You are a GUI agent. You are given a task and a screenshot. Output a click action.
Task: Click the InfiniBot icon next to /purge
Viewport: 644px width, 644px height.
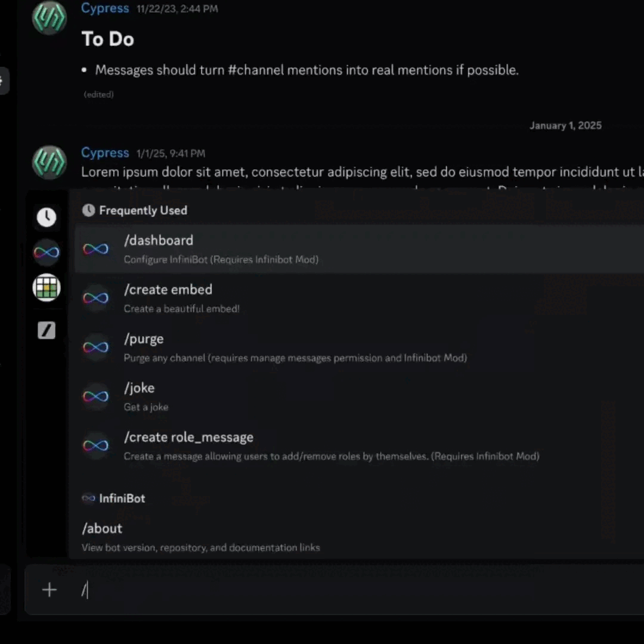(95, 348)
